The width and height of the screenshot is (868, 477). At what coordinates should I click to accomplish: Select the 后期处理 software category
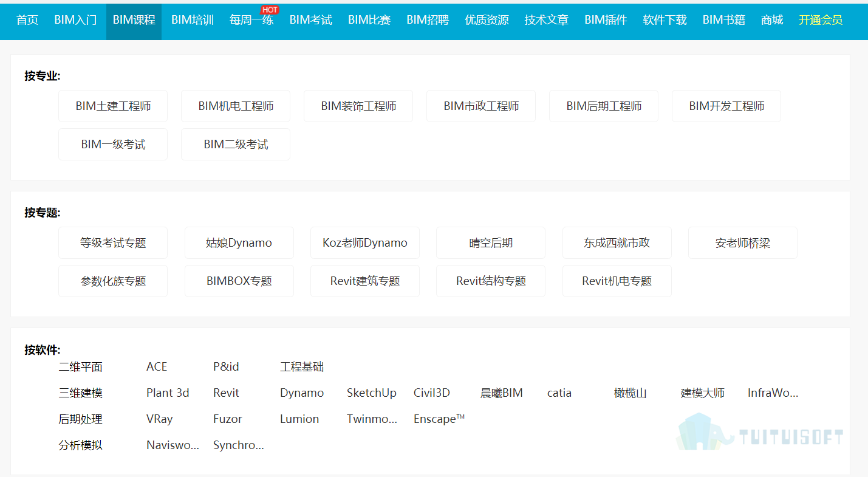(x=80, y=419)
